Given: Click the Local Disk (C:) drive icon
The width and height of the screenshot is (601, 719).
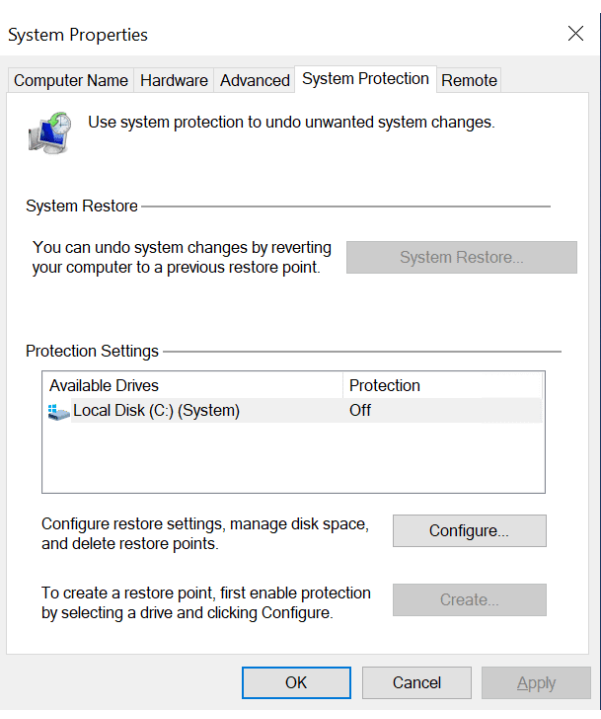Looking at the screenshot, I should click(59, 411).
